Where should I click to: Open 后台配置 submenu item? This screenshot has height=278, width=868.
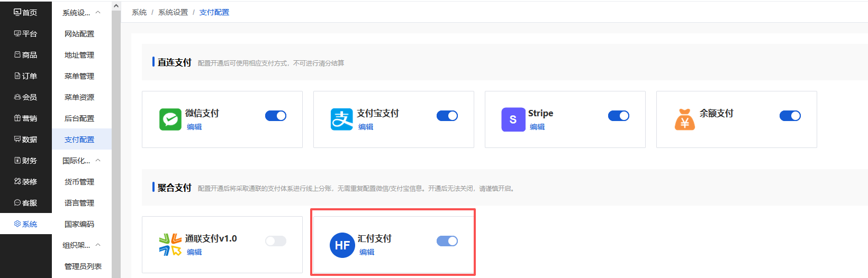[x=79, y=118]
